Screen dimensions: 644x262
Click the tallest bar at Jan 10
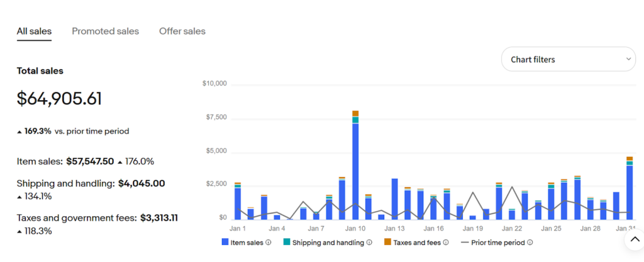pyautogui.click(x=355, y=170)
